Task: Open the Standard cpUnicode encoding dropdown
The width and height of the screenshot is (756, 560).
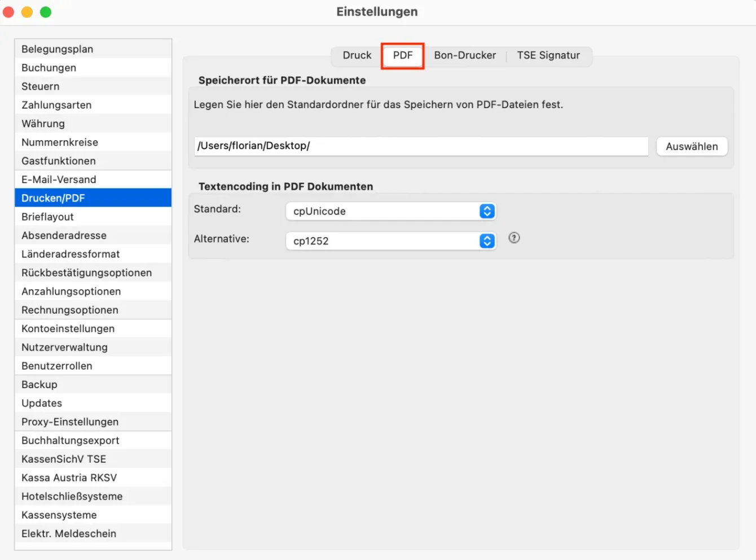Action: (x=391, y=211)
